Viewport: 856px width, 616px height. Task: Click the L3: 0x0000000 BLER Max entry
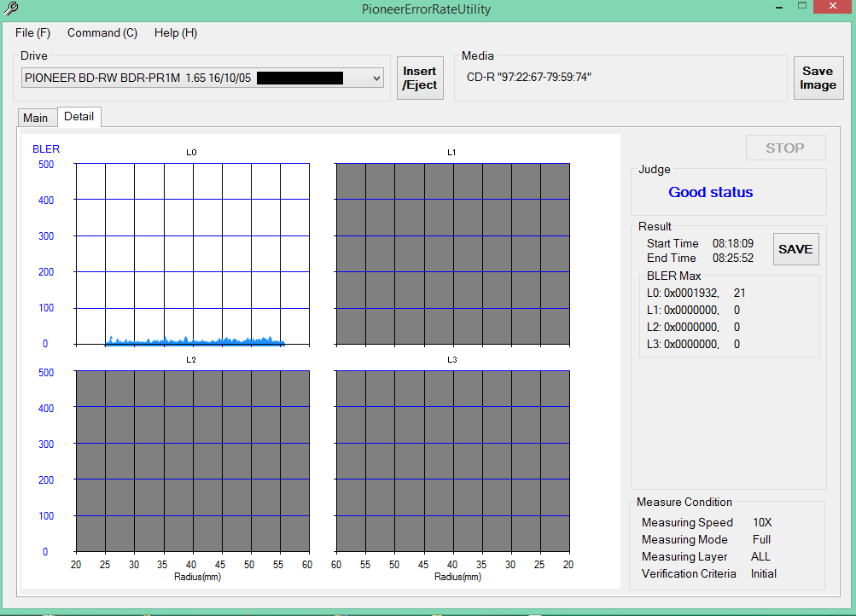click(693, 344)
